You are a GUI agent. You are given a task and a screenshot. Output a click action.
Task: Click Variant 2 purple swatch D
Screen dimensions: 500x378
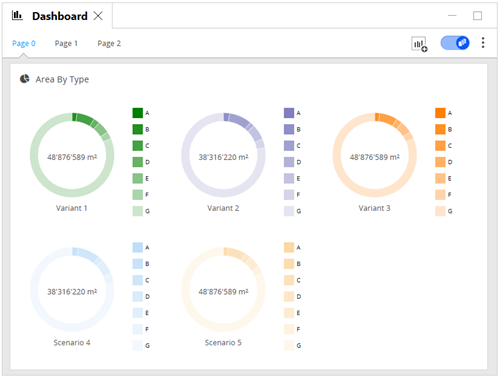click(x=289, y=162)
